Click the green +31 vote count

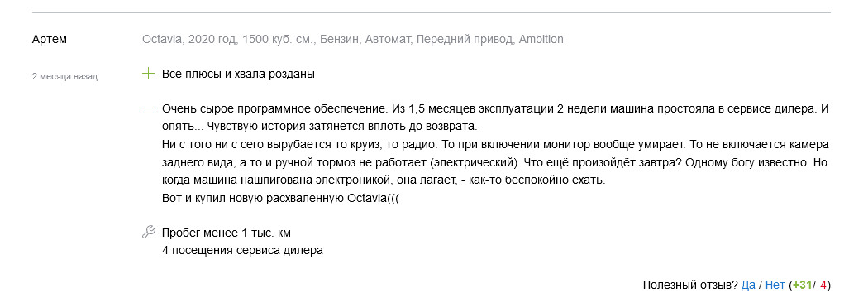802,286
